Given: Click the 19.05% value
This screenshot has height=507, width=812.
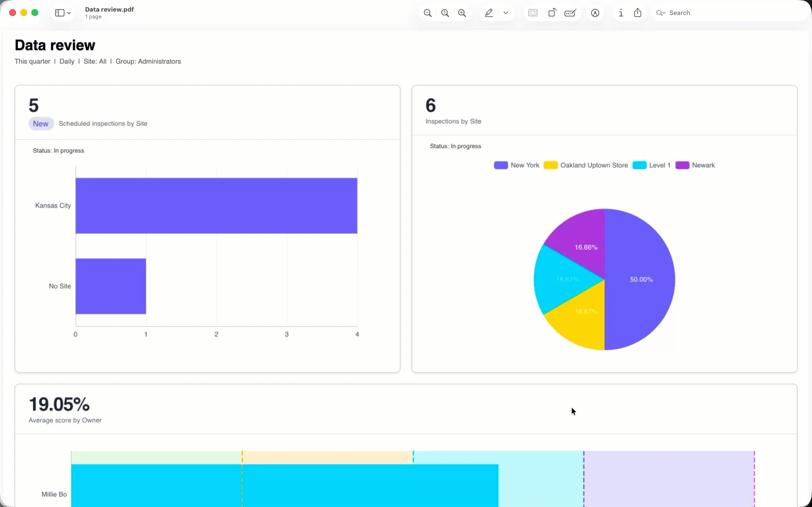Looking at the screenshot, I should [x=59, y=404].
